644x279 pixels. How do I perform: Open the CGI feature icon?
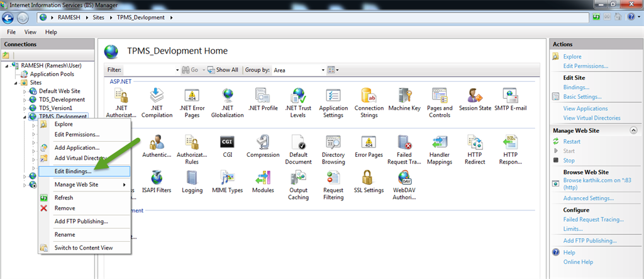[x=228, y=147]
